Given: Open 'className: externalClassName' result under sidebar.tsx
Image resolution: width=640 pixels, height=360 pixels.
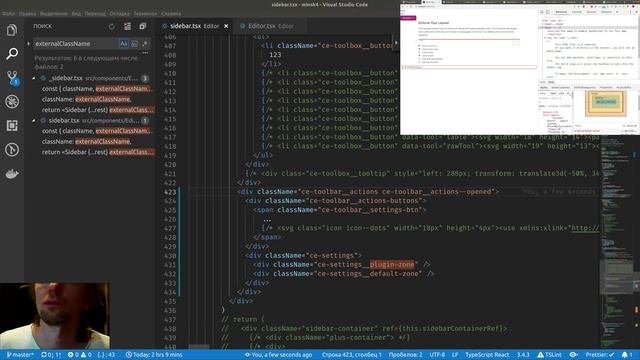Looking at the screenshot, I should (87, 142).
